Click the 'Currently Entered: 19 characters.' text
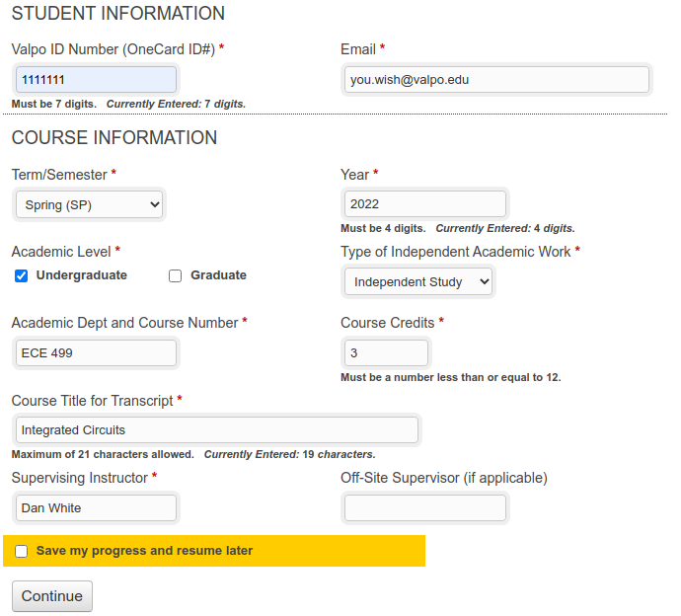Image resolution: width=681 pixels, height=616 pixels. pos(290,454)
